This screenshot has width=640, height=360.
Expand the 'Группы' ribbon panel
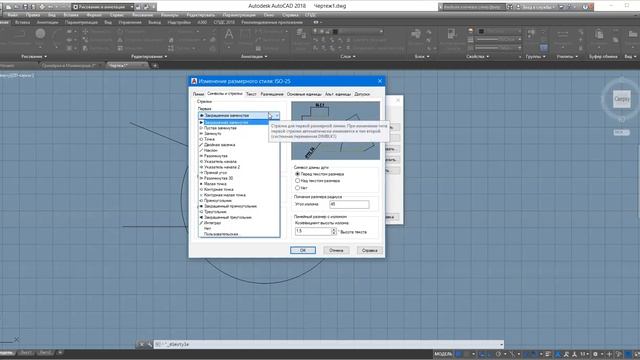tap(536, 57)
